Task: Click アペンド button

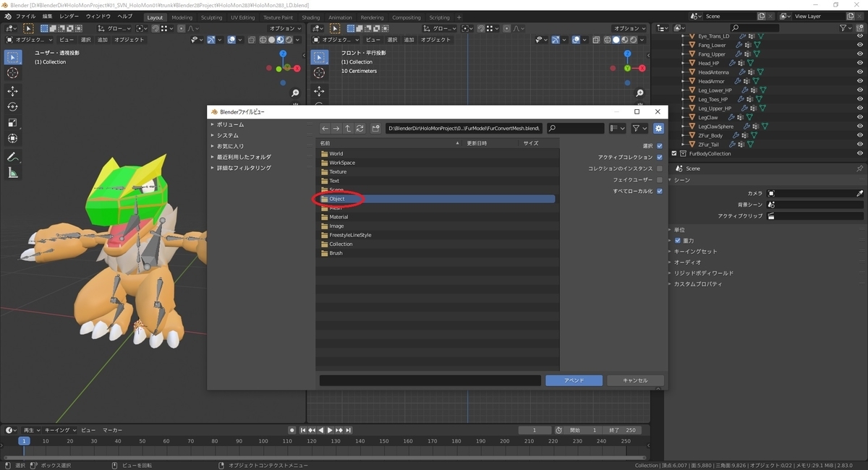Action: (574, 380)
